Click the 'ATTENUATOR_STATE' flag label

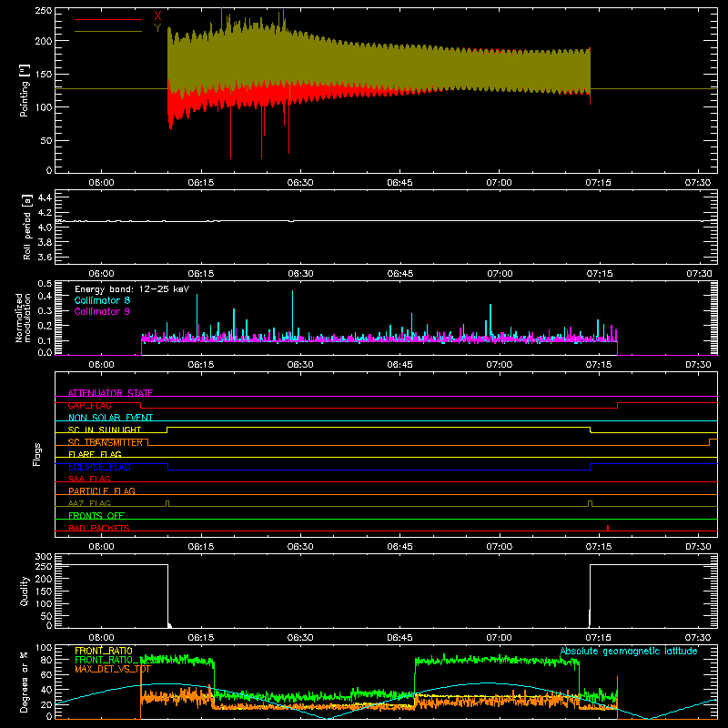[110, 393]
